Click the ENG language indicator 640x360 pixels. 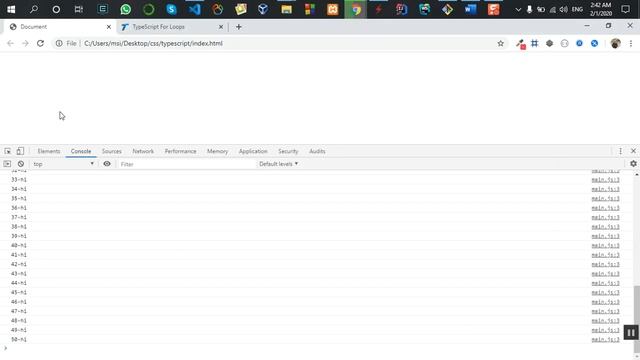(577, 9)
